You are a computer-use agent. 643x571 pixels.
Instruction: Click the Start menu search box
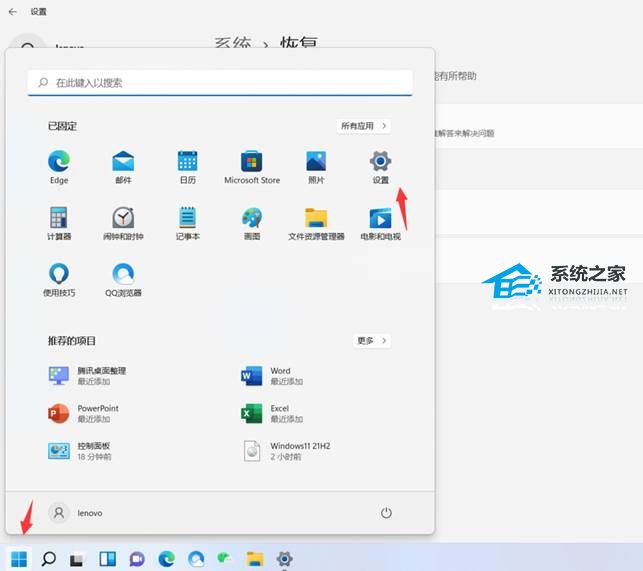point(220,83)
